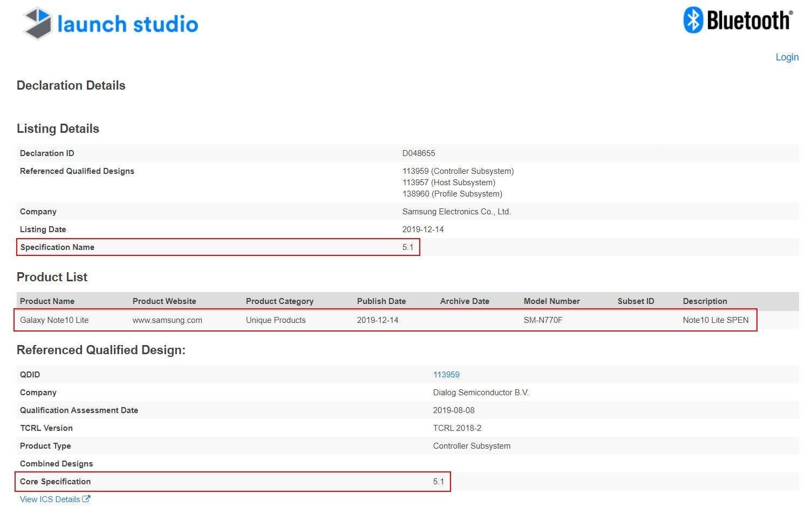Click the Dialog Semiconductor B.V. company value

tap(480, 393)
